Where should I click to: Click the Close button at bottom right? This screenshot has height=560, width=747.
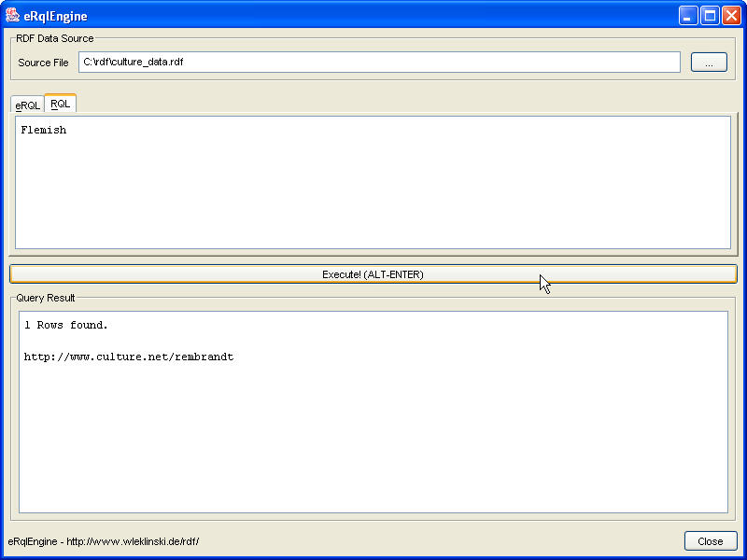pos(710,541)
